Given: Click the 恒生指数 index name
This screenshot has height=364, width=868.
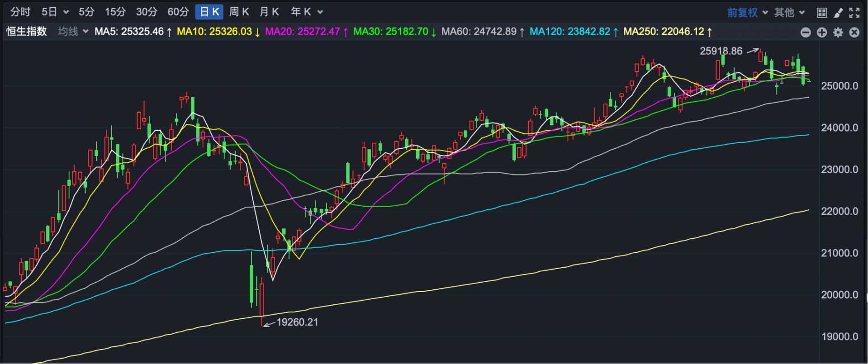Looking at the screenshot, I should [x=27, y=32].
